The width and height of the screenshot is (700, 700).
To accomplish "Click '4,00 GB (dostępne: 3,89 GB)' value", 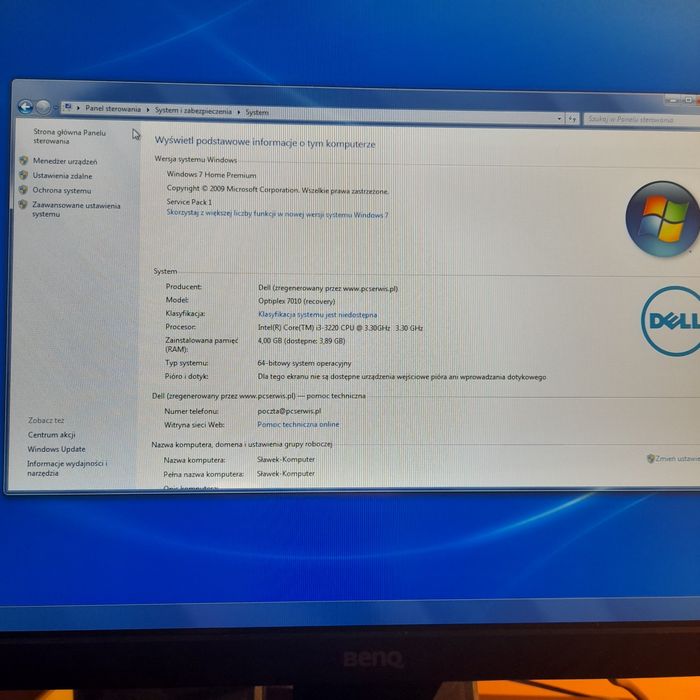I will [x=301, y=341].
